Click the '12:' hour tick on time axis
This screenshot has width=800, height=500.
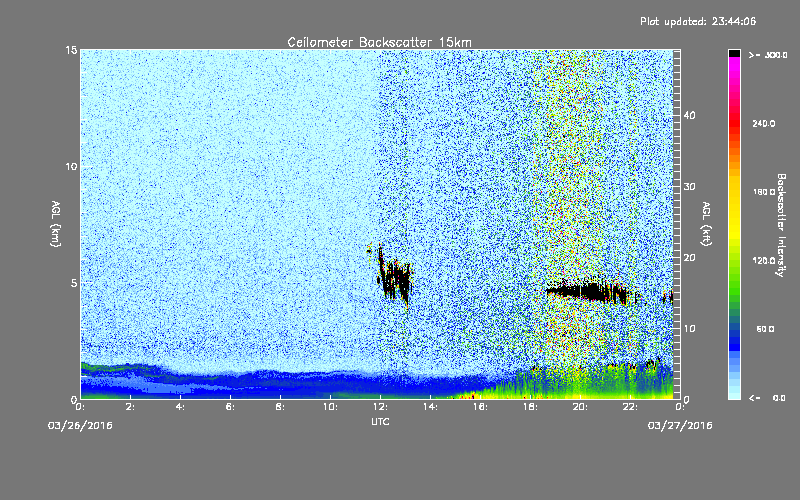point(380,407)
